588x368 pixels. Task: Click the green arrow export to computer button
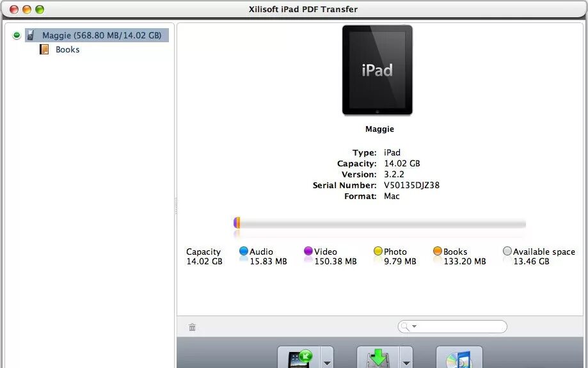pos(378,357)
